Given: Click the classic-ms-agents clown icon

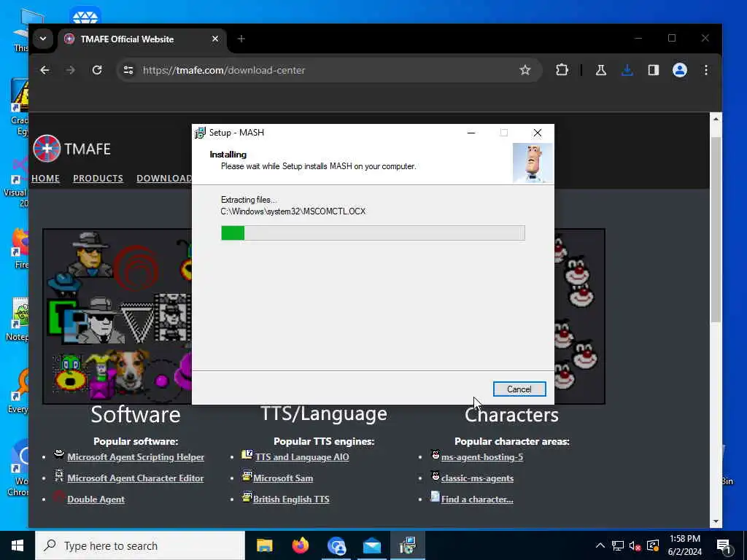Looking at the screenshot, I should point(435,475).
